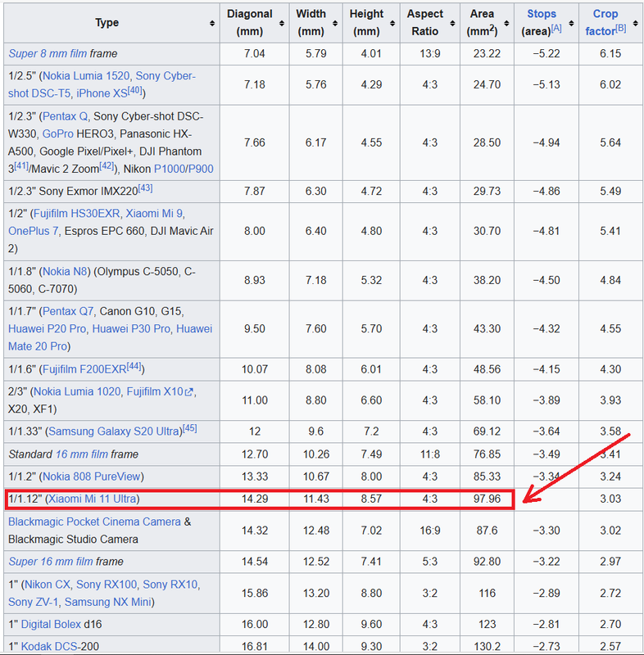Open footnote [A] in Stops header
The image size is (644, 655).
click(x=556, y=29)
